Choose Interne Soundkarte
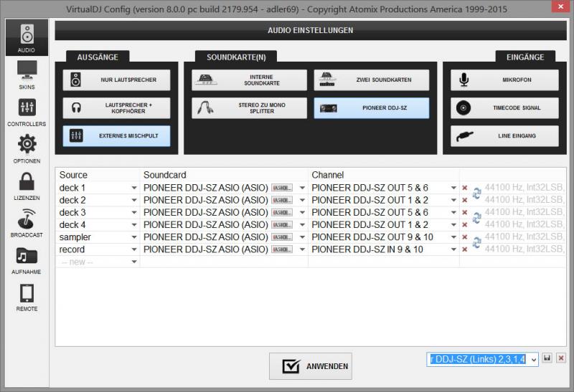The height and width of the screenshot is (392, 574). tap(249, 80)
